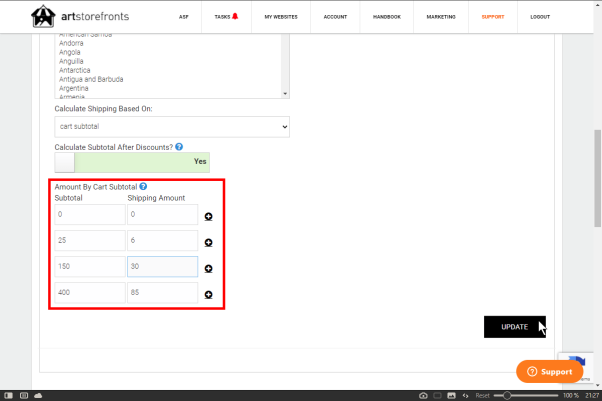Select Argentina in the country list
Screen dimensions: 602x401
[x=73, y=88]
